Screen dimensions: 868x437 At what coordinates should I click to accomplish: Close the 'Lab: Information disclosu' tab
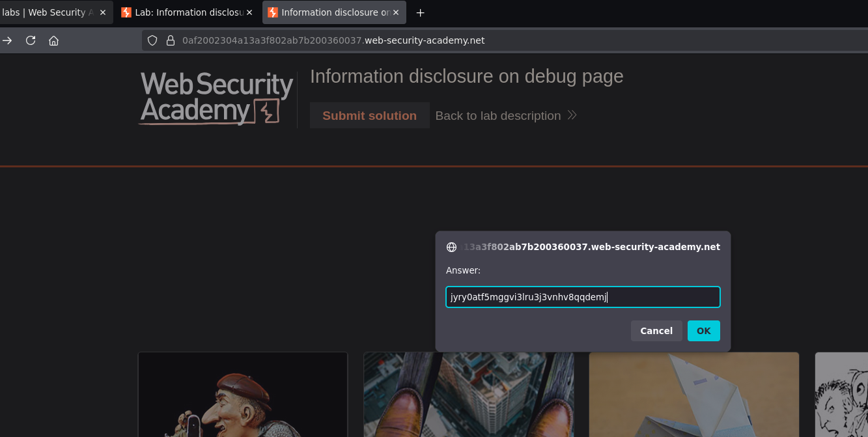[249, 12]
